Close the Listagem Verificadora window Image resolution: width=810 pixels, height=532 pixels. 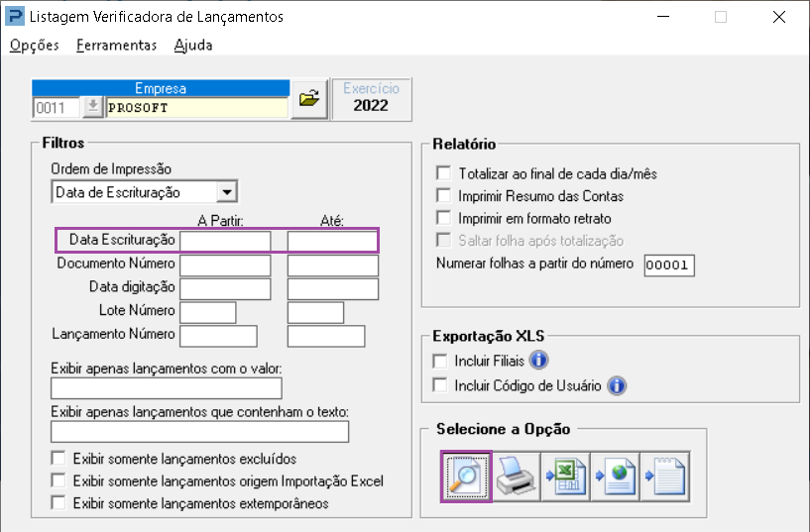(779, 17)
